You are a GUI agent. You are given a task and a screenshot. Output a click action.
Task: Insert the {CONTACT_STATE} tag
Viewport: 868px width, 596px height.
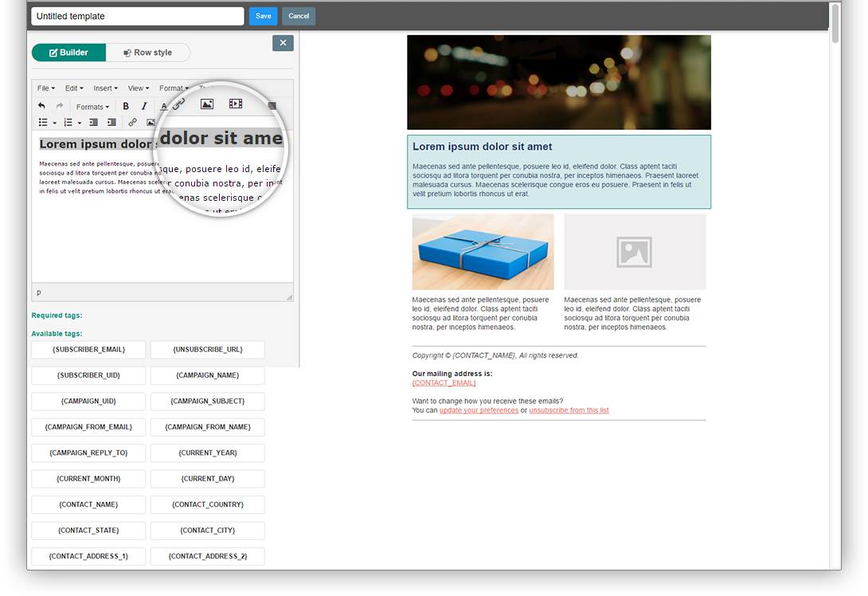(x=88, y=531)
